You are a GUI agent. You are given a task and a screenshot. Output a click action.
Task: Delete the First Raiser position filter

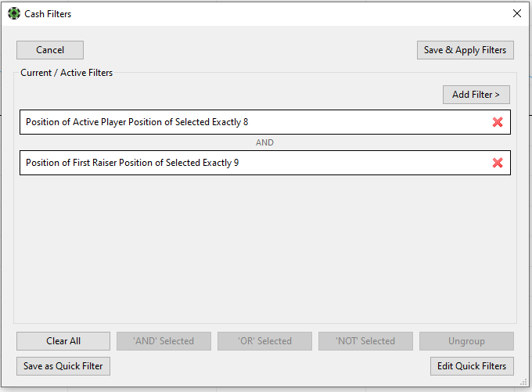pos(498,163)
